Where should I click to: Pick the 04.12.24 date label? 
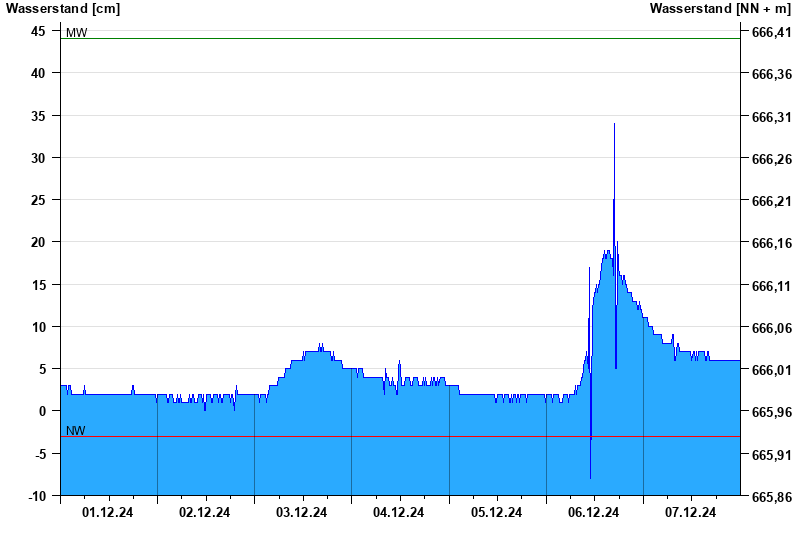(399, 513)
